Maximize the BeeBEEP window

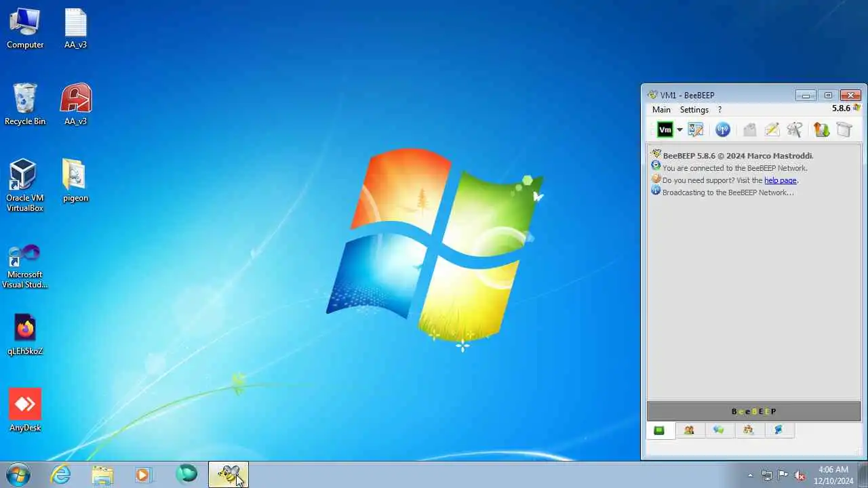tap(828, 96)
